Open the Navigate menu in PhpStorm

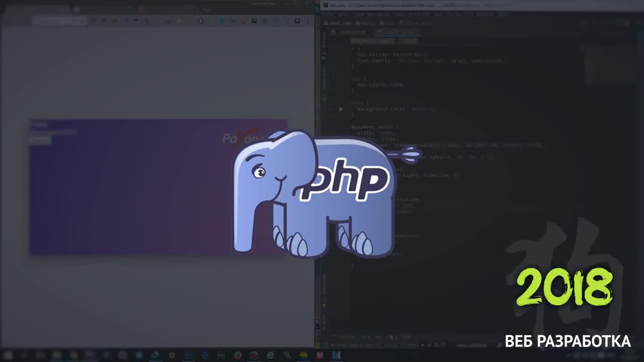(378, 14)
